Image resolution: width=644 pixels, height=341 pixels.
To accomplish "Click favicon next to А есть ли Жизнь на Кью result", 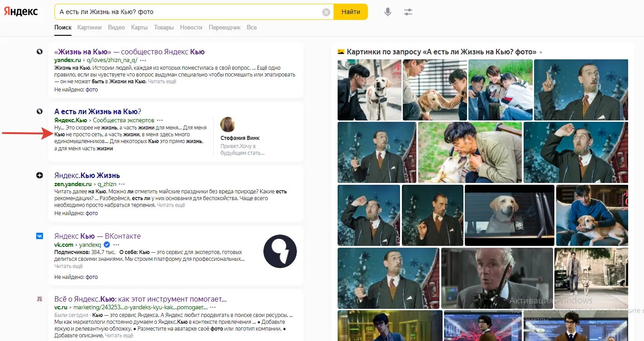I will (39, 111).
